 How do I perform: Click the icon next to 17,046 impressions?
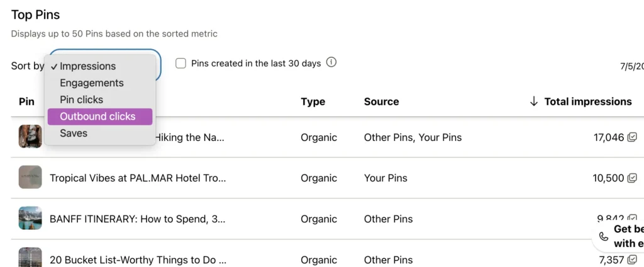click(x=632, y=137)
